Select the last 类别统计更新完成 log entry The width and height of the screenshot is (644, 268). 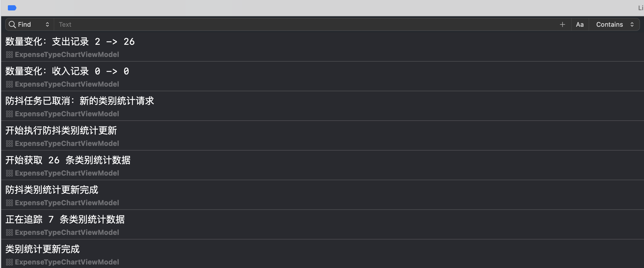pyautogui.click(x=42, y=249)
